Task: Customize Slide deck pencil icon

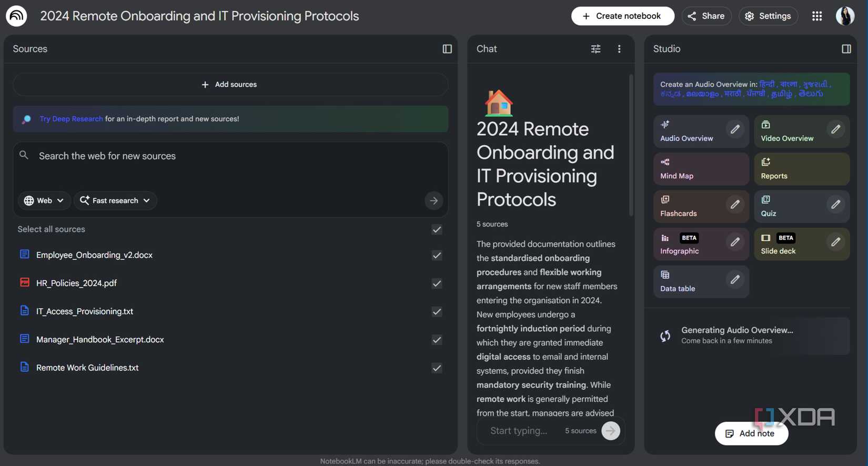Action: [x=835, y=242]
